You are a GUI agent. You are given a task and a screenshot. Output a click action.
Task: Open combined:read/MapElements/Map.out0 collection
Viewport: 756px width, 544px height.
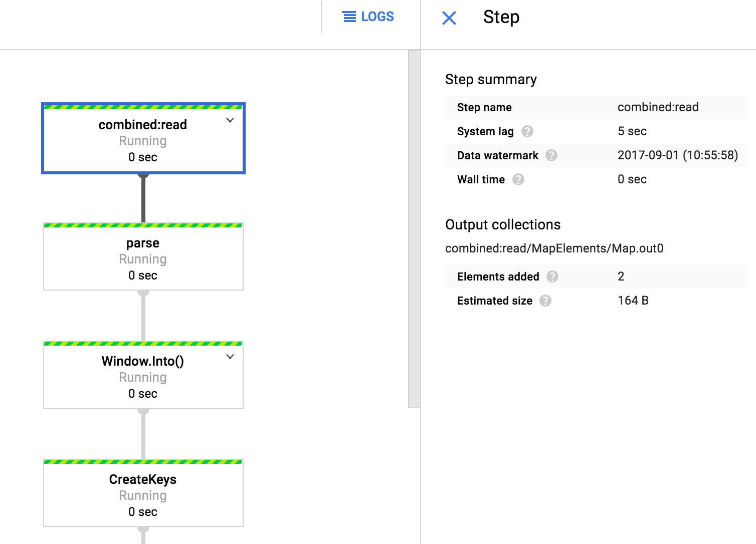[553, 248]
